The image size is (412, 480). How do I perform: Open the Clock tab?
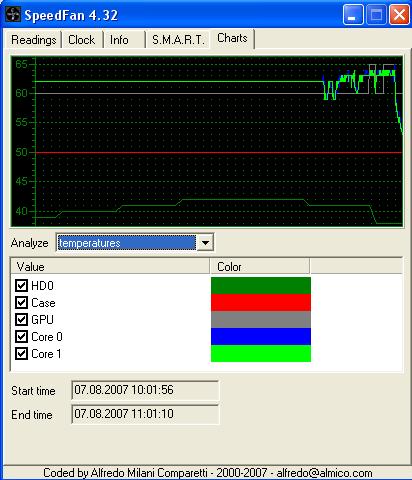tap(82, 40)
